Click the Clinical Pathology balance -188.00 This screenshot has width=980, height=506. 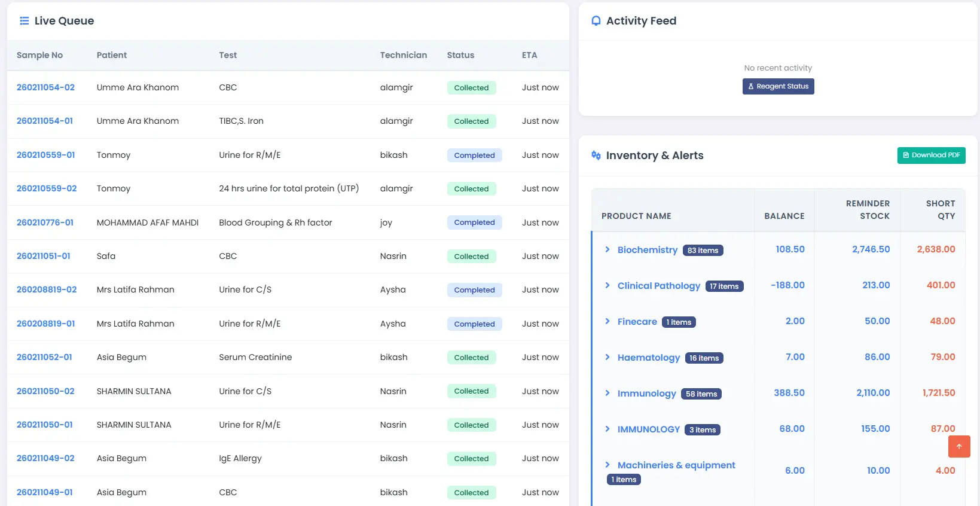[x=787, y=285]
